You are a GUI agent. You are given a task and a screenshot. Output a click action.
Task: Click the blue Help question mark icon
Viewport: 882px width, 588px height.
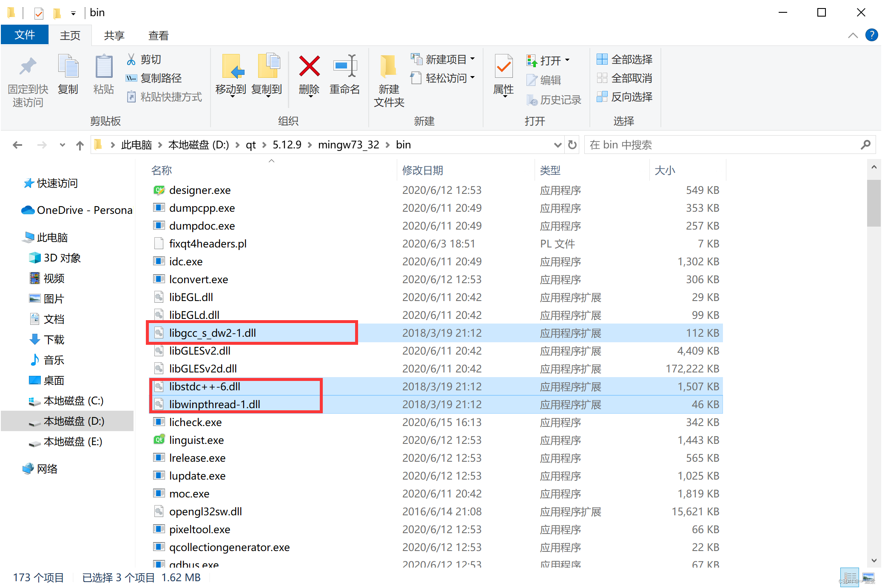[871, 35]
